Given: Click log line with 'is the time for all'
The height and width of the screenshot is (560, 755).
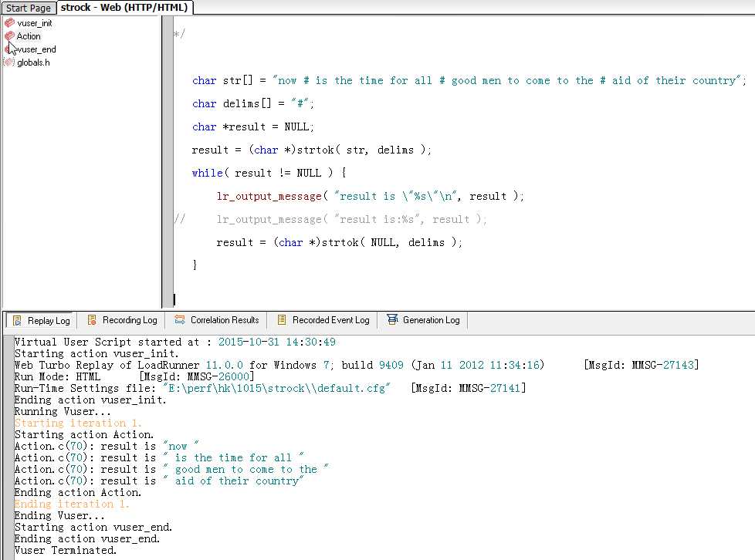Looking at the screenshot, I should (x=159, y=457).
